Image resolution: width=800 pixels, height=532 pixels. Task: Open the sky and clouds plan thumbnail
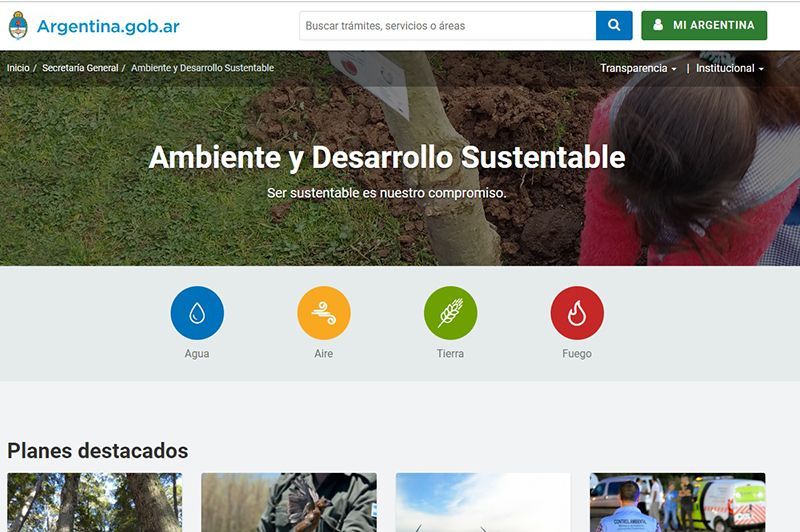[x=483, y=502]
